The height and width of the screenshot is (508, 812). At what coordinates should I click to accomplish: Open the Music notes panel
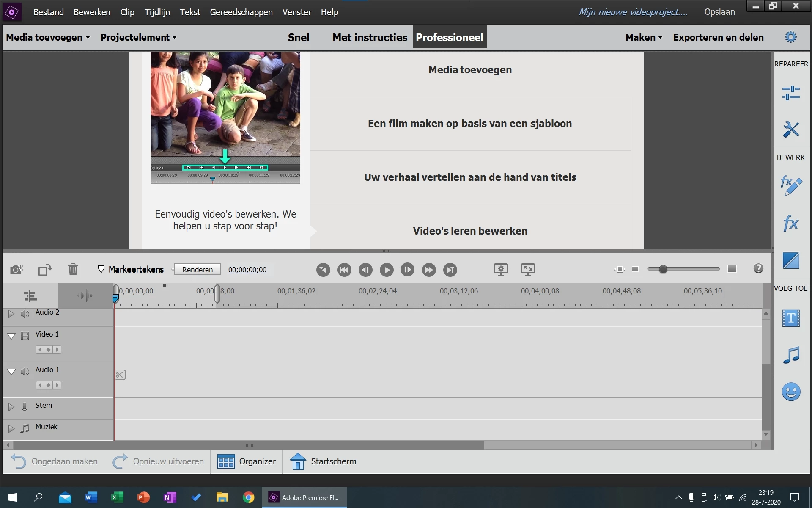790,355
